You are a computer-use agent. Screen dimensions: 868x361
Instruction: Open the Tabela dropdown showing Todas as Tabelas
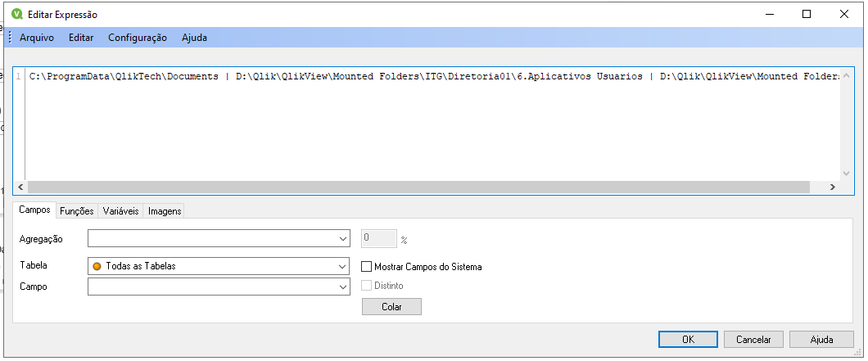pos(219,266)
